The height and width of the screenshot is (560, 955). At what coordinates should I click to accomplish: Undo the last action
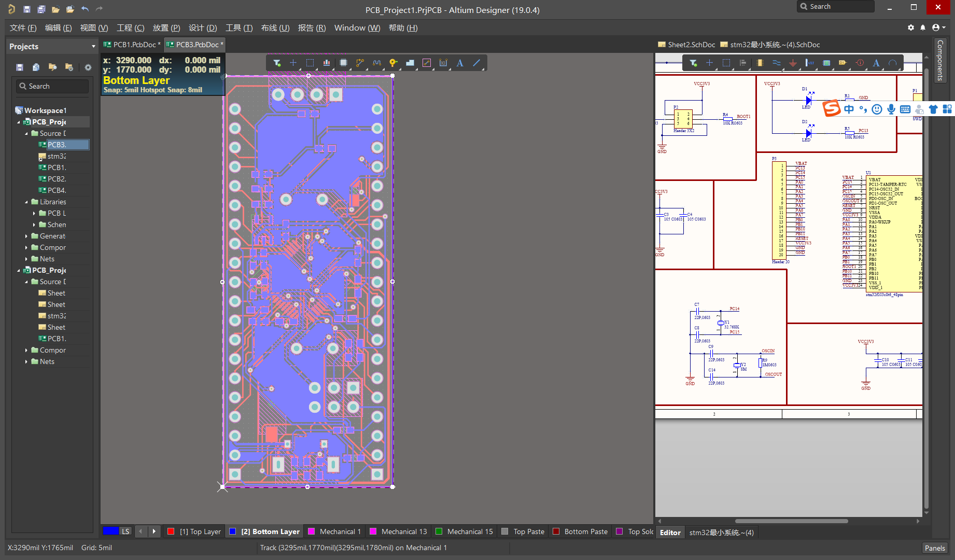(x=85, y=9)
